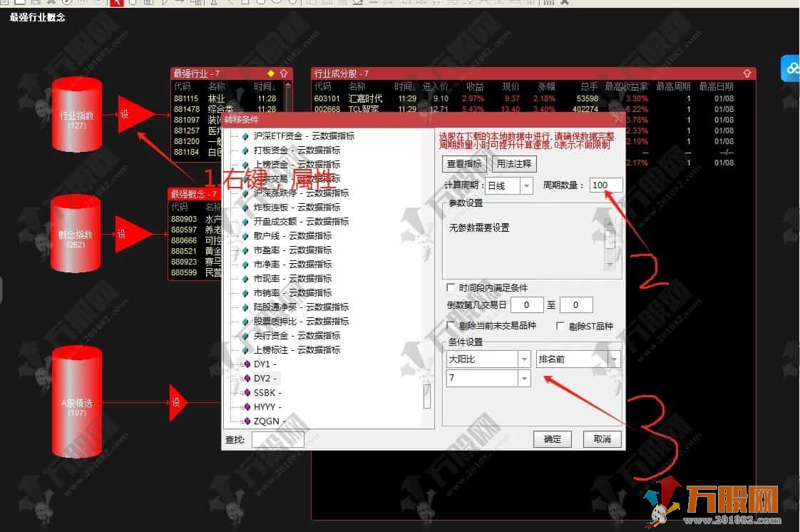This screenshot has width=800, height=532.
Task: Select 炸板连板 - 云数据指标 in the tree
Action: click(297, 208)
